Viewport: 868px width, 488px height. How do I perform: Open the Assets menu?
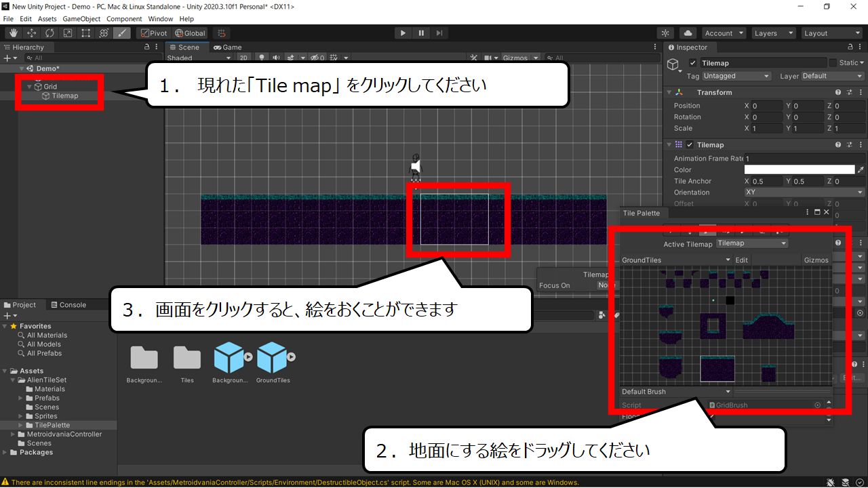point(47,19)
